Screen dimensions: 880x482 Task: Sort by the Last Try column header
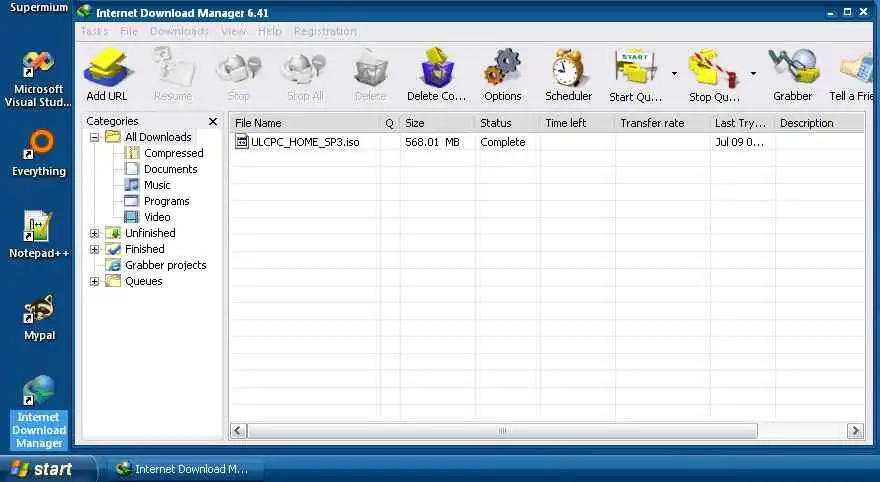742,123
